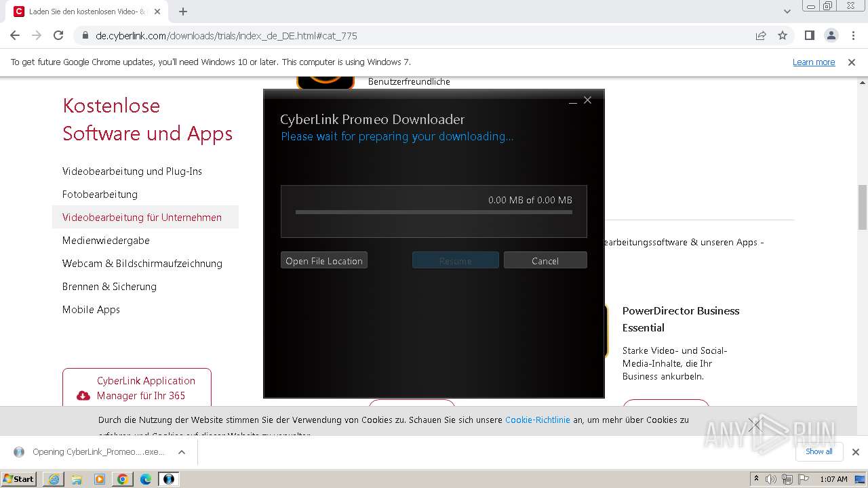Show hidden system tray icons
The width and height of the screenshot is (868, 488).
click(757, 479)
